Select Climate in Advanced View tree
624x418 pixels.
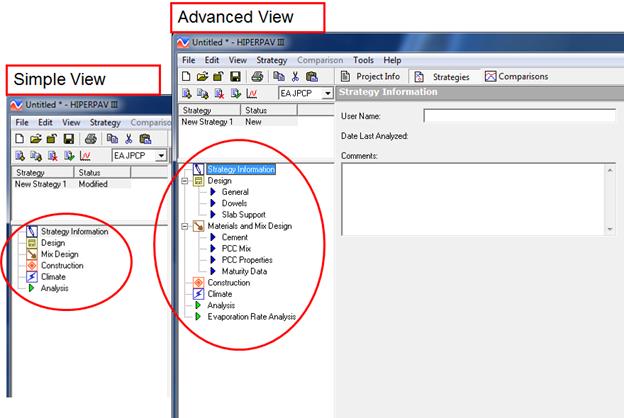(x=220, y=294)
